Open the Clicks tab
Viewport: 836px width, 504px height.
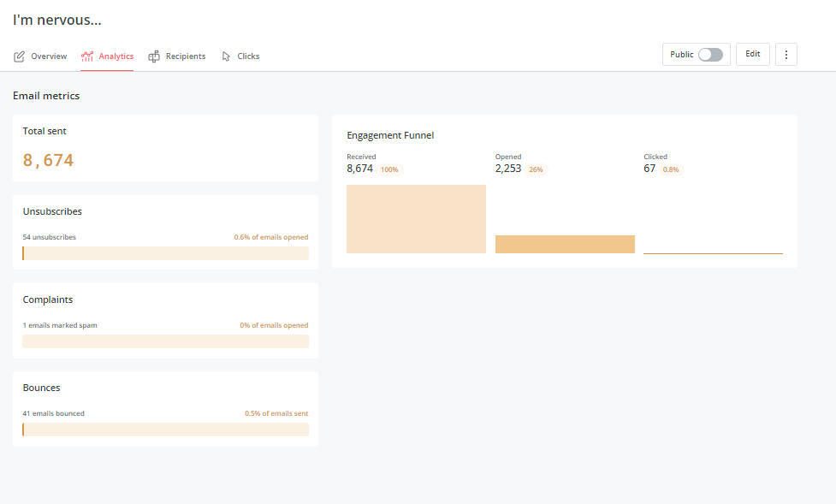pos(246,56)
